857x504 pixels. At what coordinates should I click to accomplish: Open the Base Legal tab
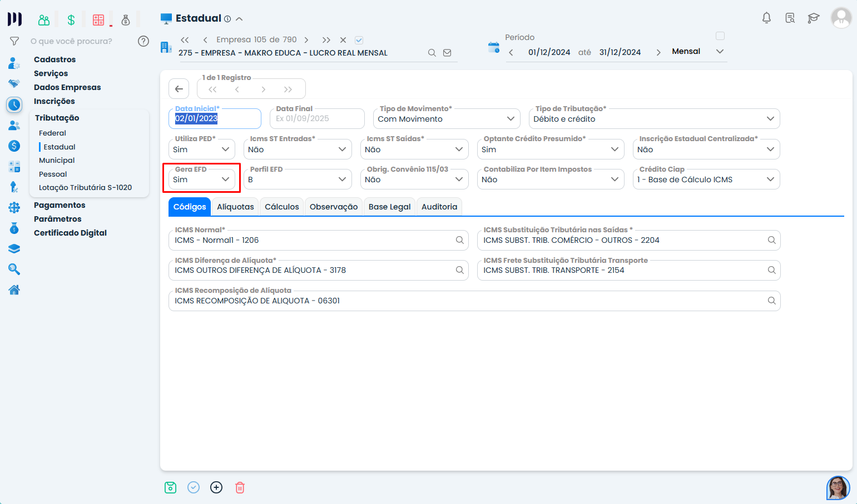click(389, 207)
